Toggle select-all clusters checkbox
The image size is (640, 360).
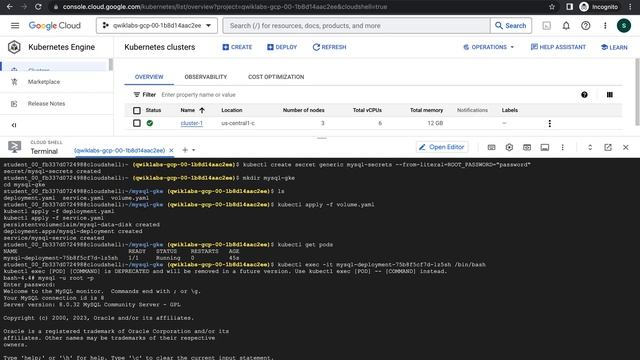click(137, 110)
